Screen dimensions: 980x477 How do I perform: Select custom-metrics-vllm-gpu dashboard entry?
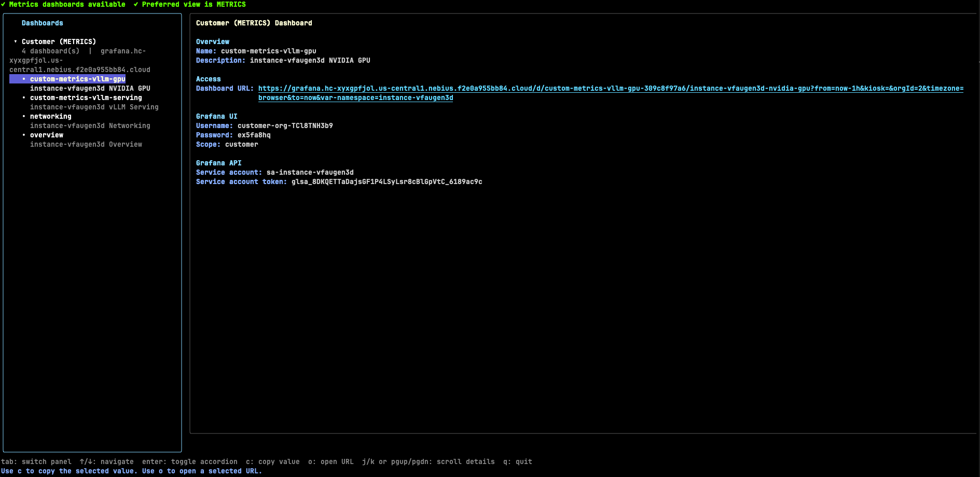tap(77, 79)
